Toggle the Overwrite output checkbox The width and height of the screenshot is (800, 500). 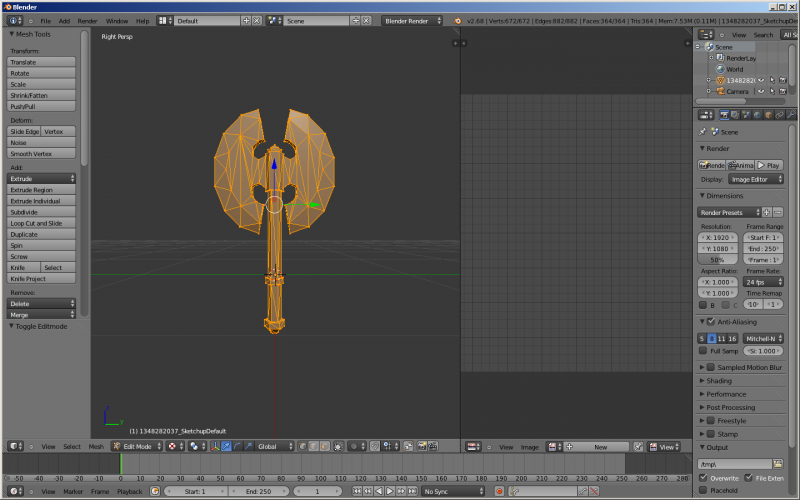(704, 478)
